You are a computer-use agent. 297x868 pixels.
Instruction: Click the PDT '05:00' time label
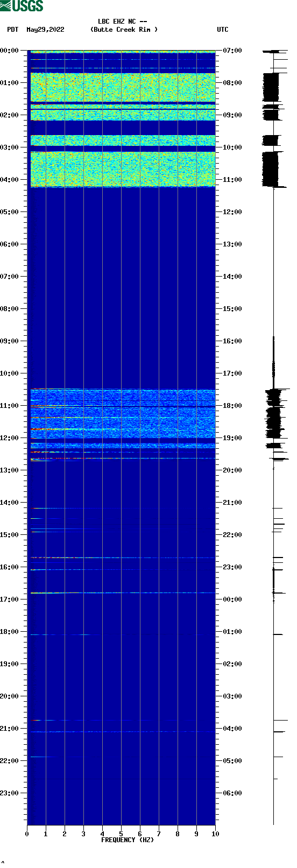[x=10, y=212]
